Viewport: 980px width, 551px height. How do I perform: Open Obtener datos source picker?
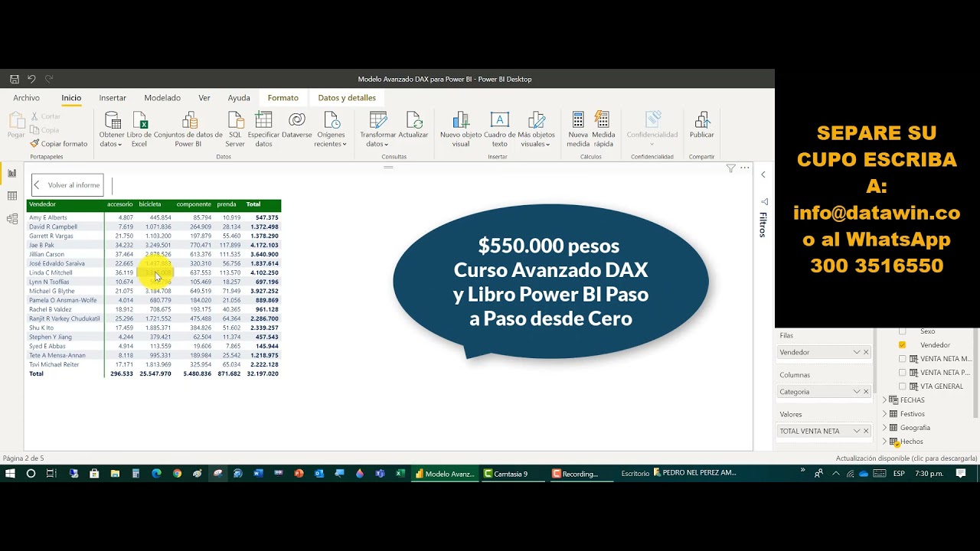(x=112, y=129)
